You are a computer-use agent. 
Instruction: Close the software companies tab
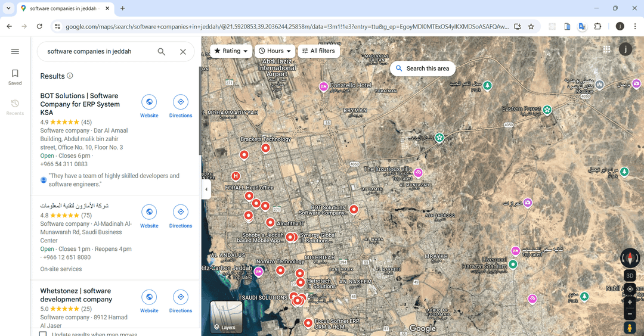(107, 8)
